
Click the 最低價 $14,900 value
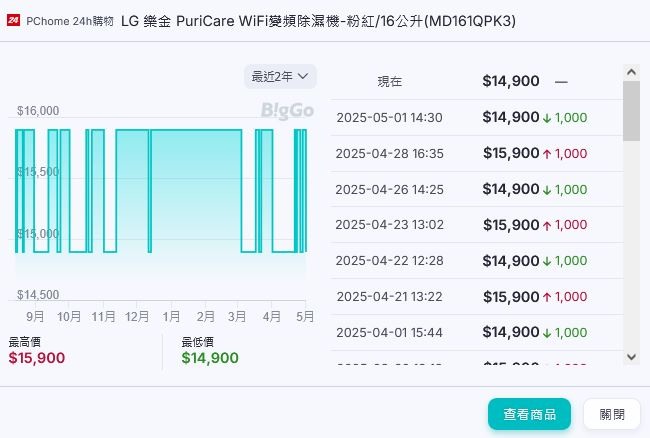pyautogui.click(x=210, y=358)
